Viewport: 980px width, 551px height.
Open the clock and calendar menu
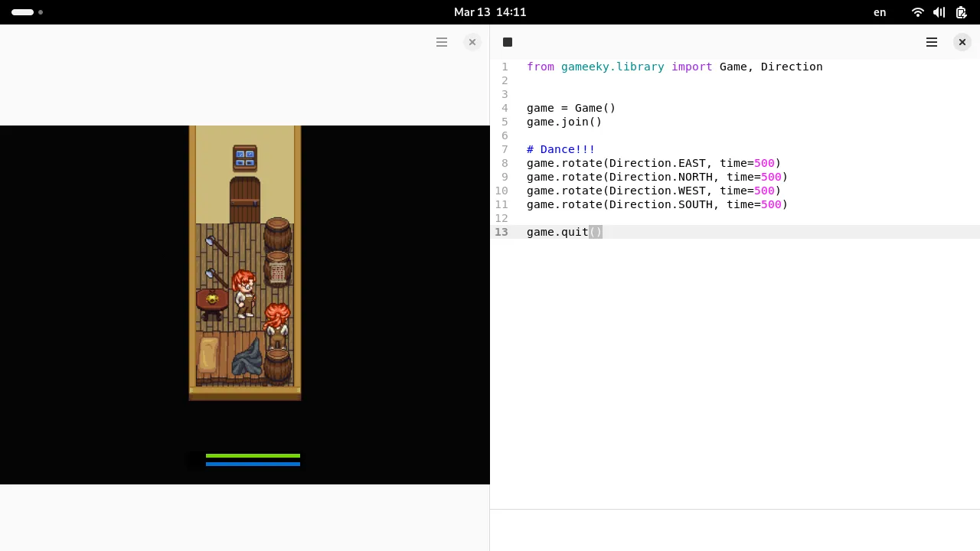(490, 12)
